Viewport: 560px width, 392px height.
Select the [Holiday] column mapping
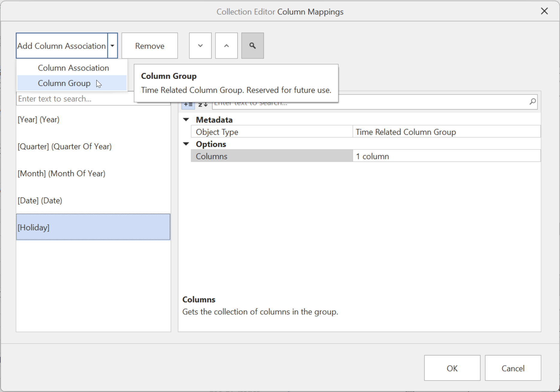tap(93, 227)
